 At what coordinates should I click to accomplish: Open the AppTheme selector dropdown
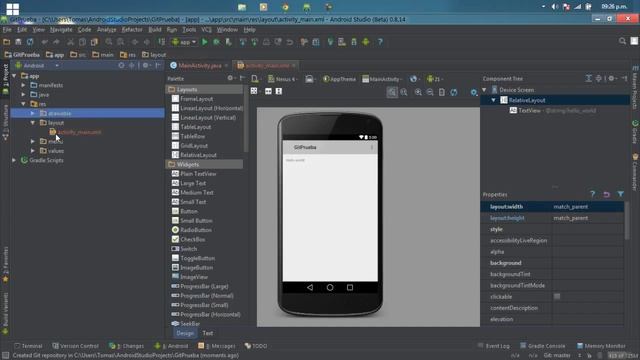[339, 79]
